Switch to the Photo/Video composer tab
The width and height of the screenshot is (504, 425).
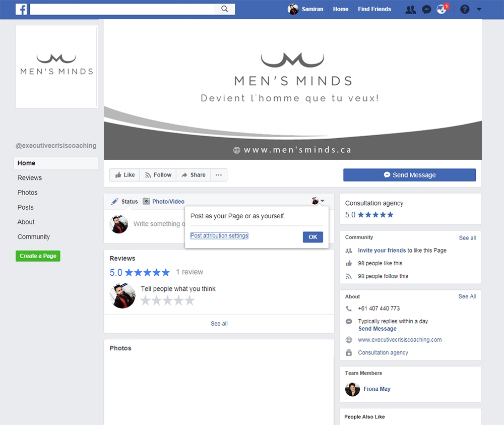coord(167,201)
